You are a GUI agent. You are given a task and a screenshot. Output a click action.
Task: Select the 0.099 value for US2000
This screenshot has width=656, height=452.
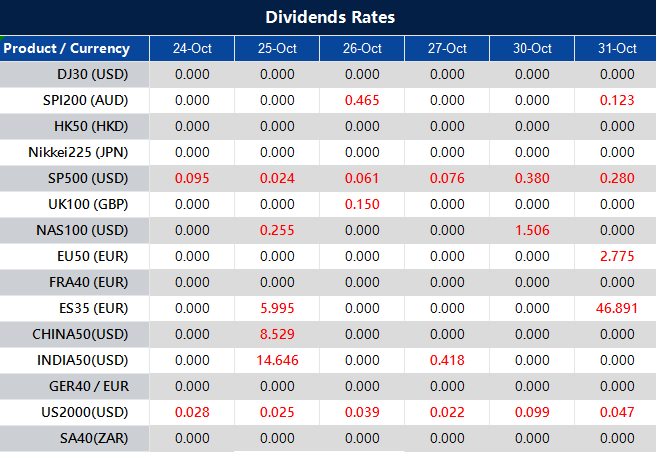[x=532, y=412]
